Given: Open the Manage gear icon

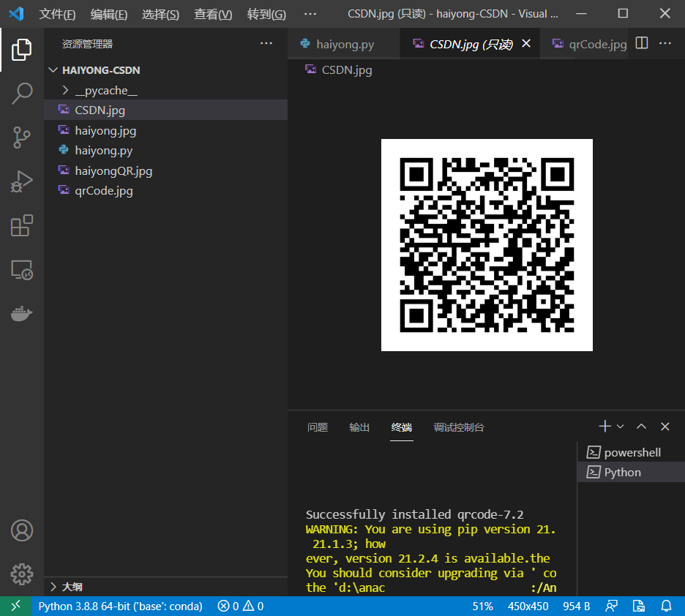Looking at the screenshot, I should (x=22, y=574).
